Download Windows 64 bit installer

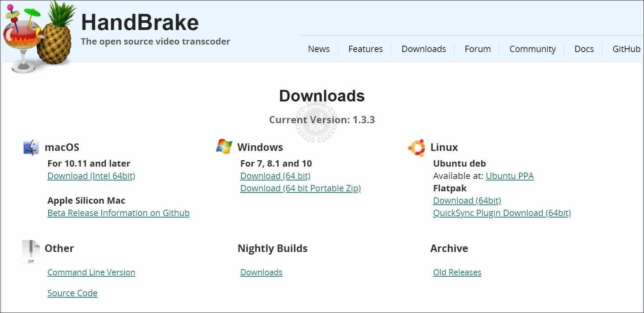click(x=275, y=176)
